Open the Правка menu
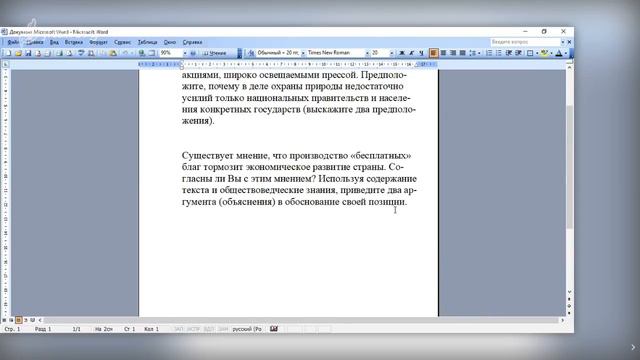Image resolution: width=640 pixels, height=360 pixels. pyautogui.click(x=35, y=42)
